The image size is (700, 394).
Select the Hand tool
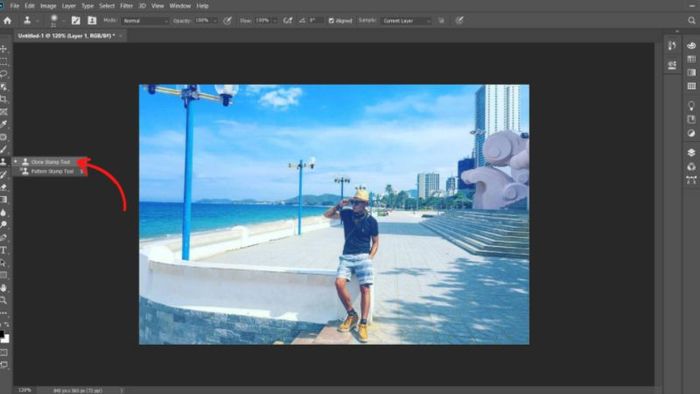(x=4, y=288)
